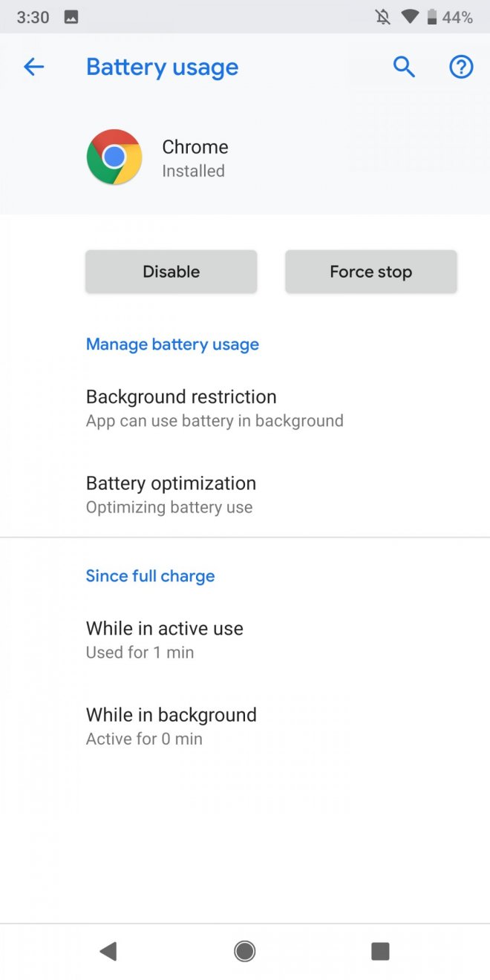490x980 pixels.
Task: Open the search magnifier icon
Action: coord(404,68)
